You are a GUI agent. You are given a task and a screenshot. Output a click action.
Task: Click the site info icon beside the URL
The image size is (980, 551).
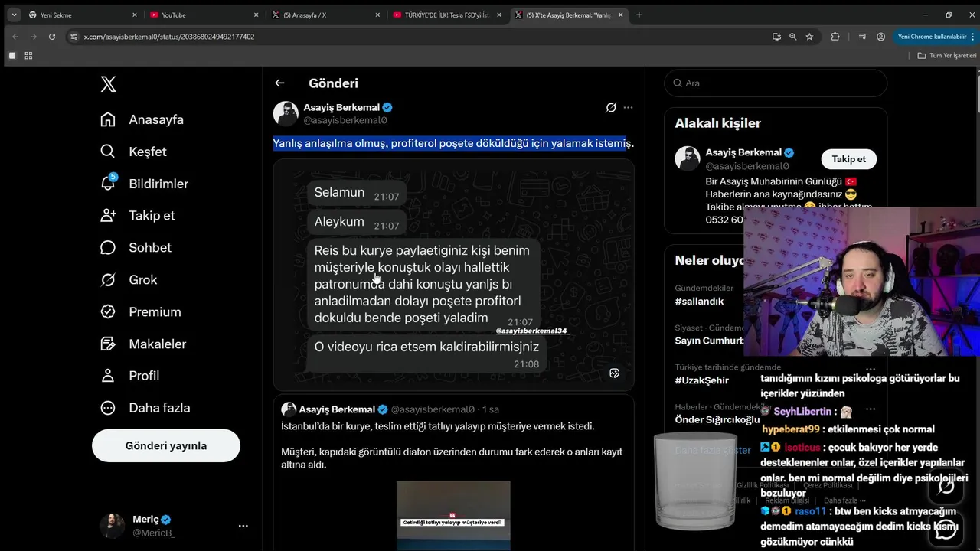[73, 37]
